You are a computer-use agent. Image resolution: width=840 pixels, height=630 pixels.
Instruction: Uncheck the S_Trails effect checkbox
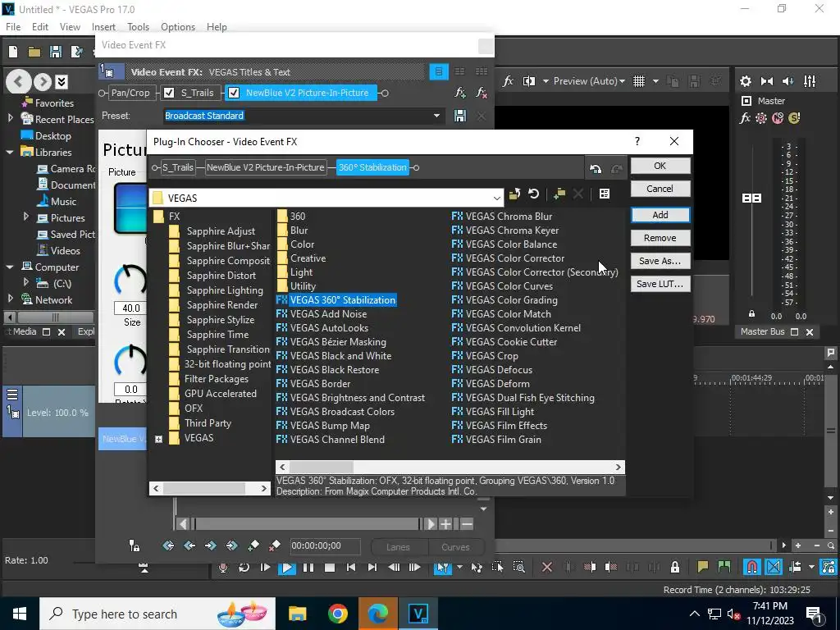(169, 93)
